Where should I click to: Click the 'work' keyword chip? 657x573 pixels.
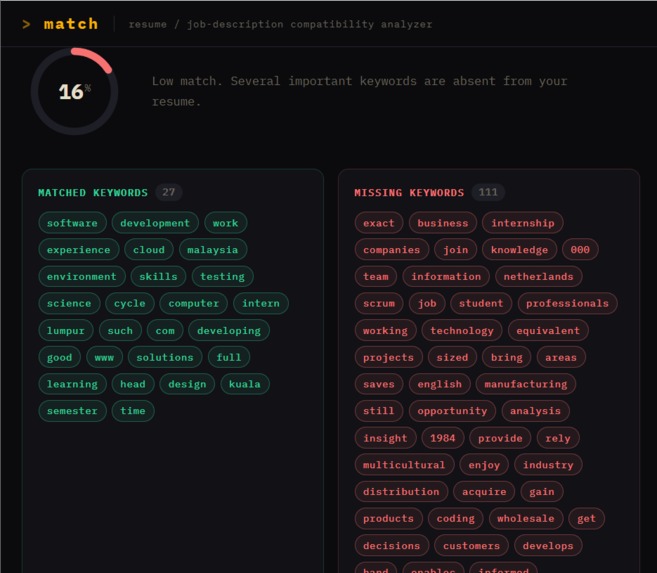coord(225,223)
